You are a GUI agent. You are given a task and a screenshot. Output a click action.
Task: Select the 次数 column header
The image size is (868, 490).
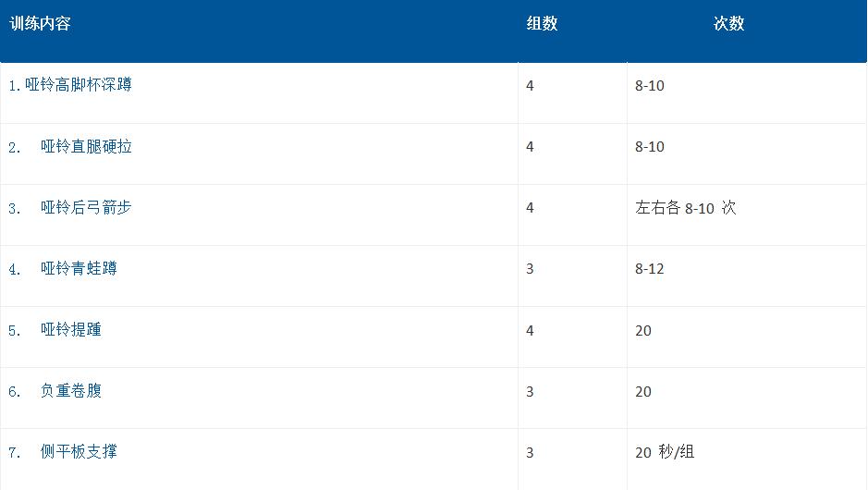(x=728, y=24)
